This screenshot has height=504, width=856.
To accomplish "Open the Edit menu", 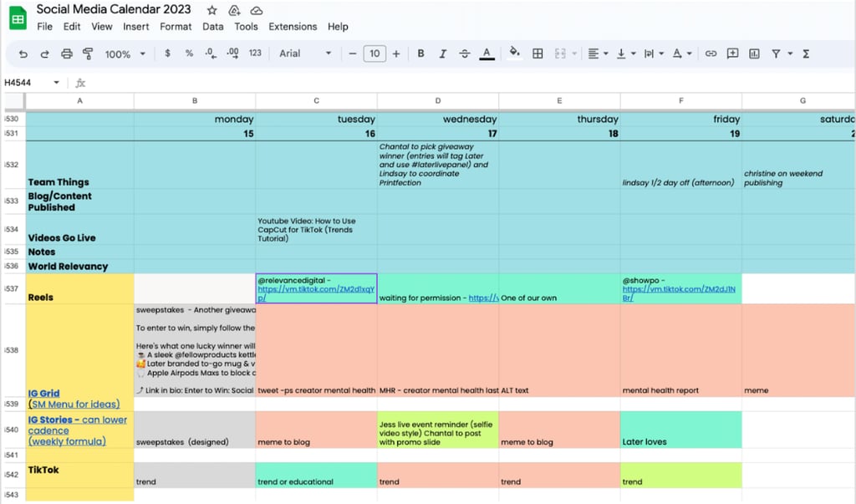I will pos(72,26).
